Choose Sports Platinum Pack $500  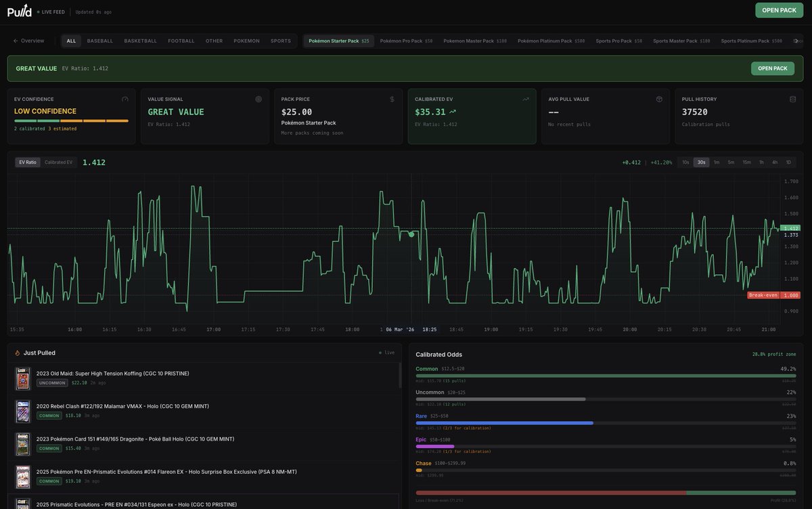751,41
